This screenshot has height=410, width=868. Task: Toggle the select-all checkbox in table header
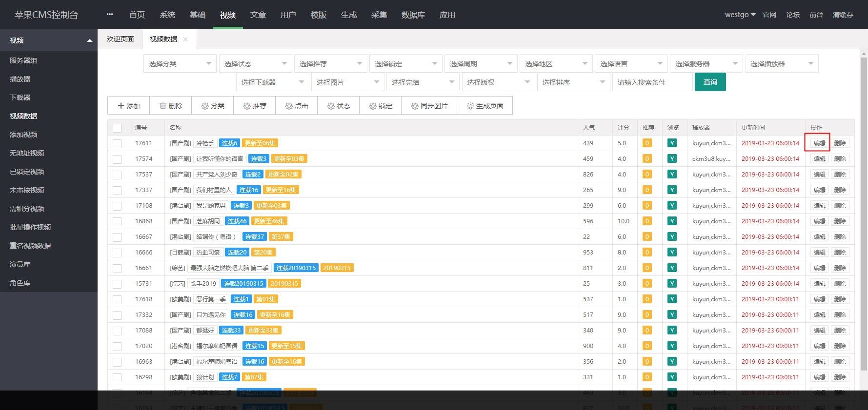(117, 128)
